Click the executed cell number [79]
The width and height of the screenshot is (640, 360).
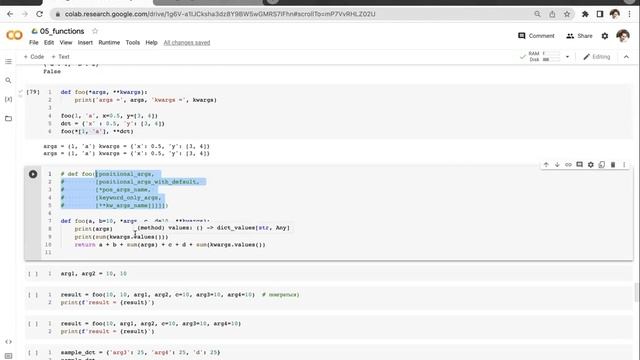pyautogui.click(x=33, y=92)
